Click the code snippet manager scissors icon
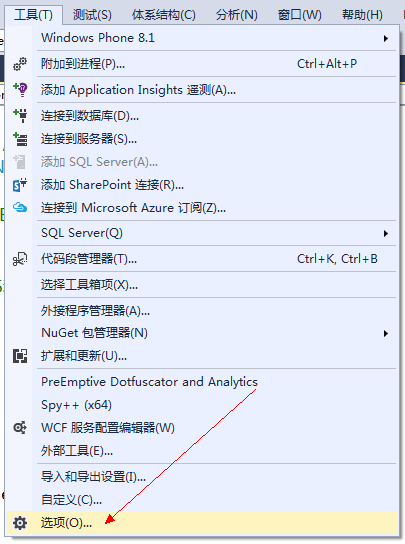 (20, 259)
